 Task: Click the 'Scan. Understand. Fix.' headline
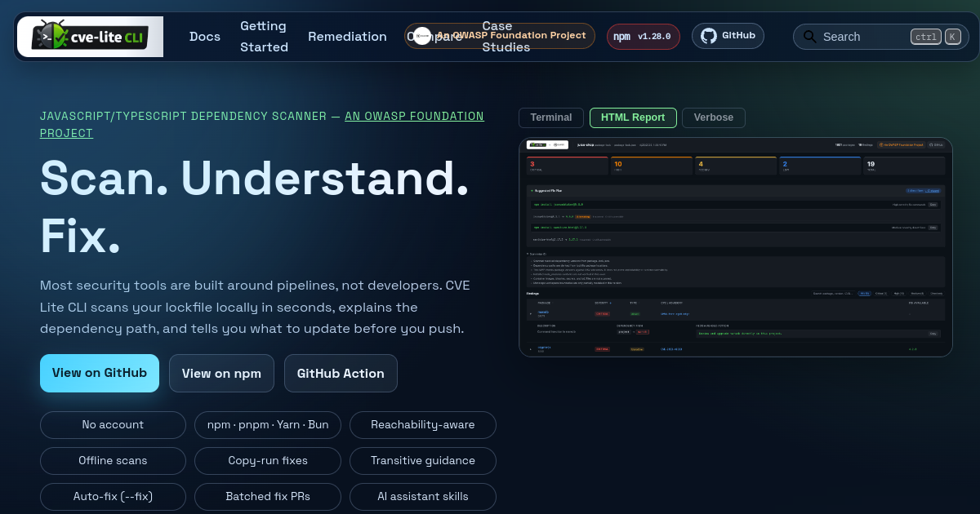point(255,206)
